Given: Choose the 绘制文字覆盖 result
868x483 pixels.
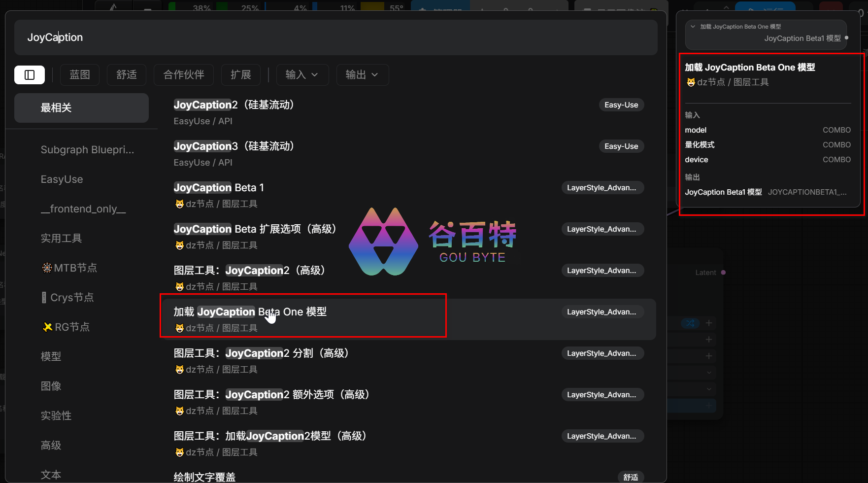Looking at the screenshot, I should (x=409, y=476).
